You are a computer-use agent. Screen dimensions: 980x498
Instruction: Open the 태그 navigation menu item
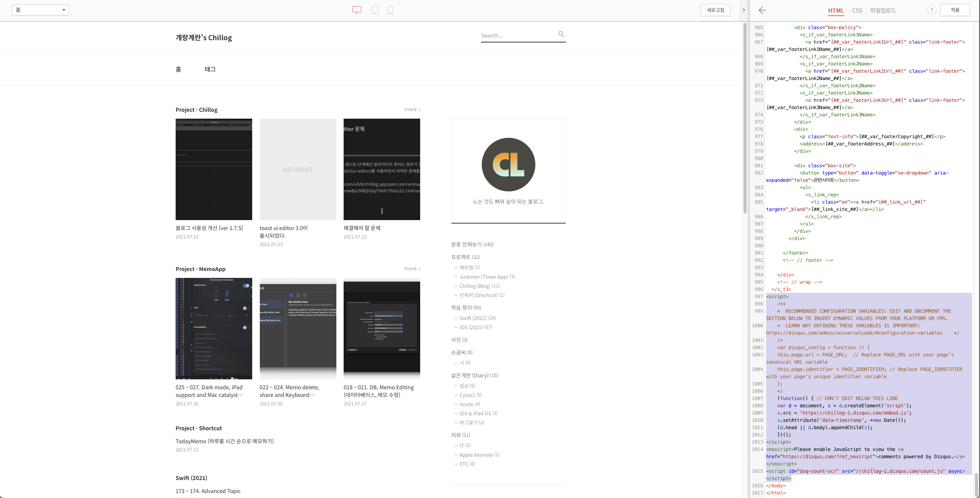tap(210, 69)
